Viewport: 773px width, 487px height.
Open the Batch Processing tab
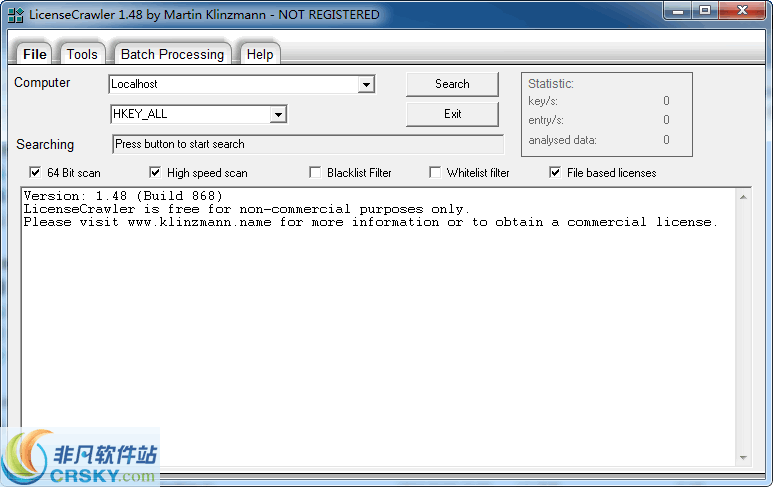(x=173, y=54)
